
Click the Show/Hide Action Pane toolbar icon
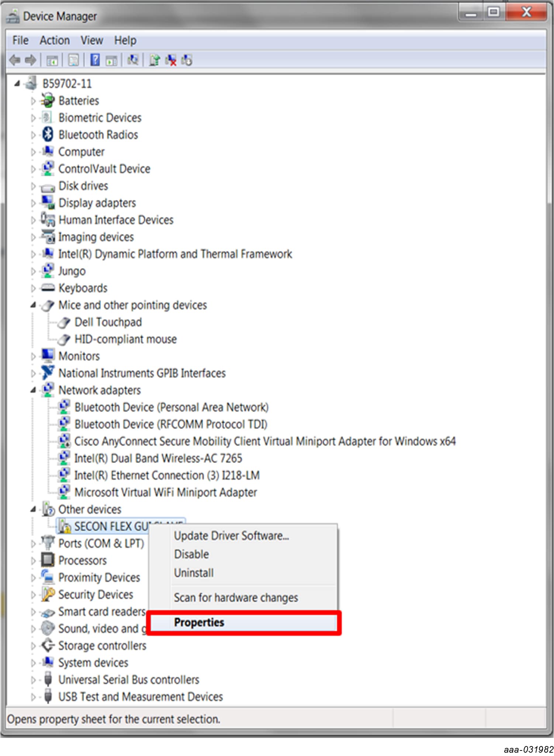[x=111, y=61]
